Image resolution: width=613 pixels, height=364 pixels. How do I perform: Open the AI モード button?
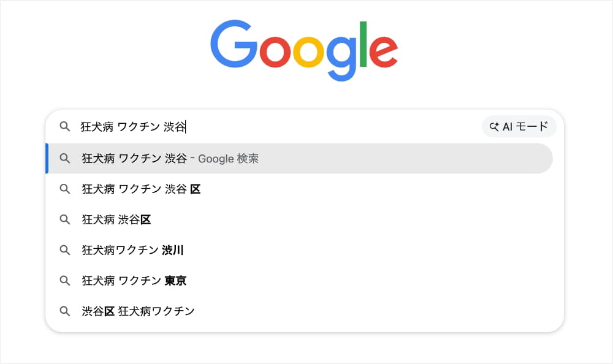point(519,126)
